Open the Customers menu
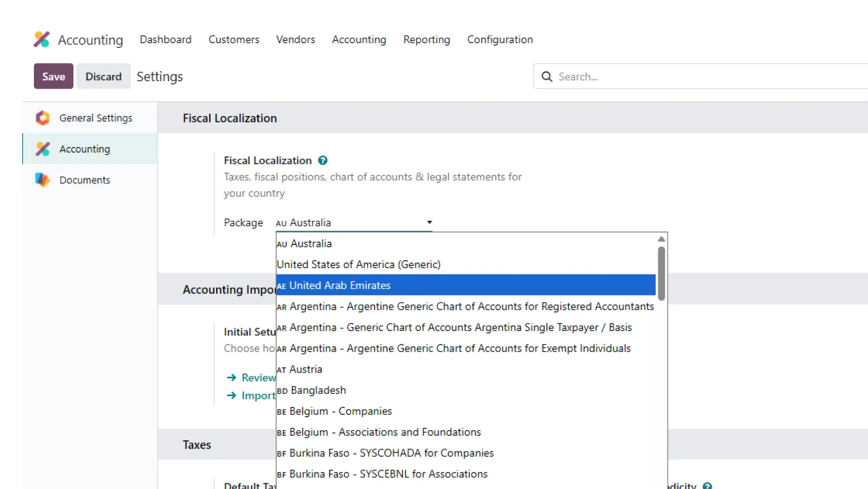The width and height of the screenshot is (868, 489). click(234, 39)
